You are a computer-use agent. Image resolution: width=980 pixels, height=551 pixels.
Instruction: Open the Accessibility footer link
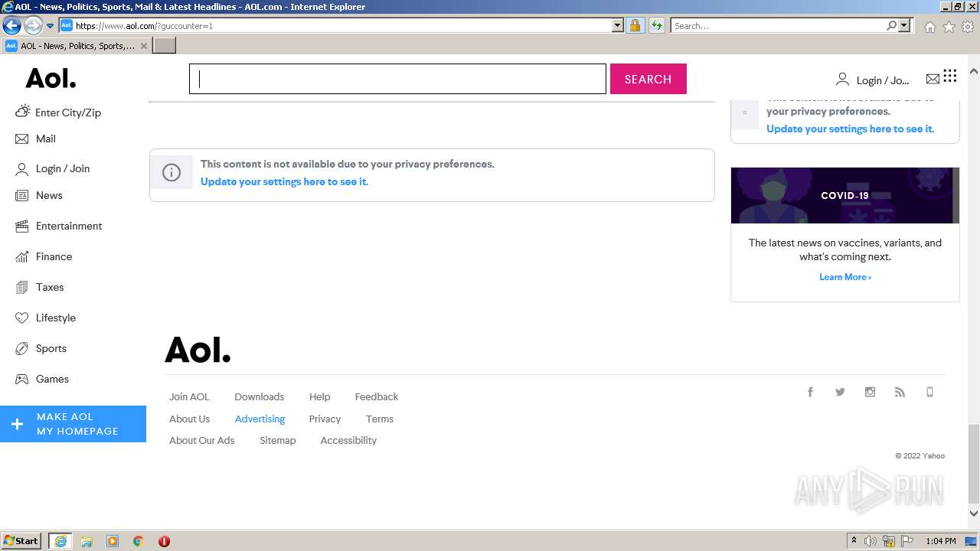348,441
